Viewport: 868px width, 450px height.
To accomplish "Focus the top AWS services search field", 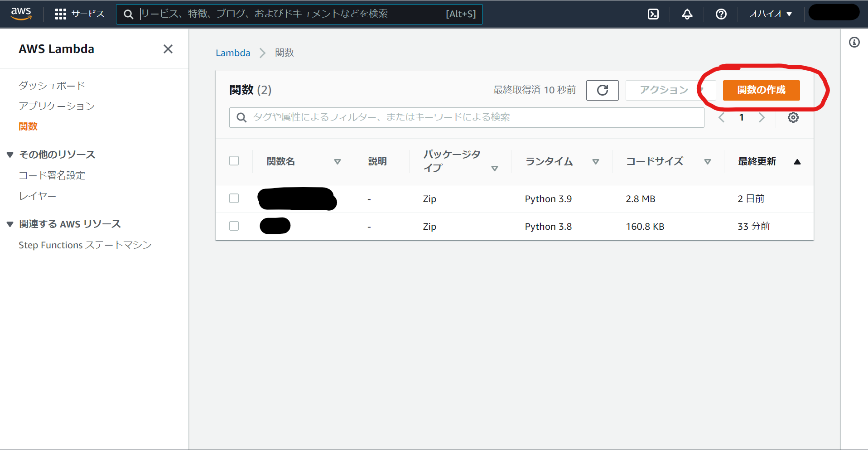I will [x=299, y=14].
